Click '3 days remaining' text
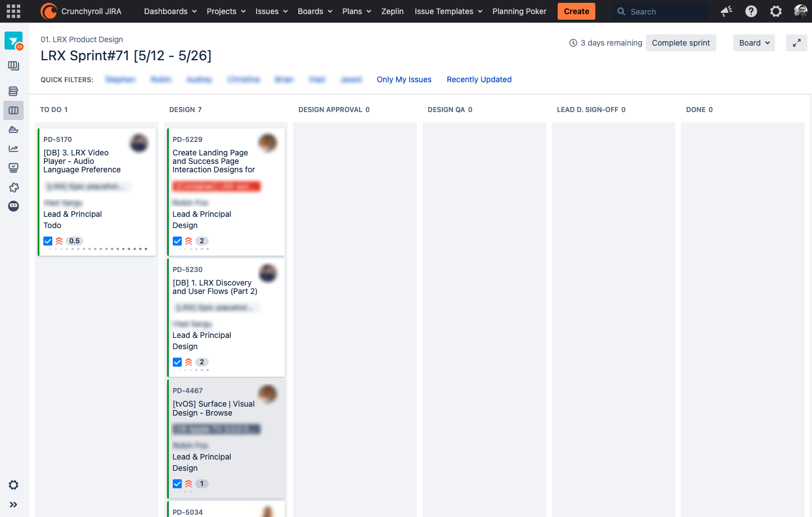The height and width of the screenshot is (517, 812). click(611, 43)
